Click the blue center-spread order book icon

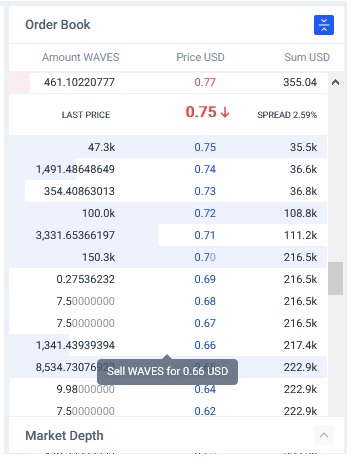click(324, 25)
